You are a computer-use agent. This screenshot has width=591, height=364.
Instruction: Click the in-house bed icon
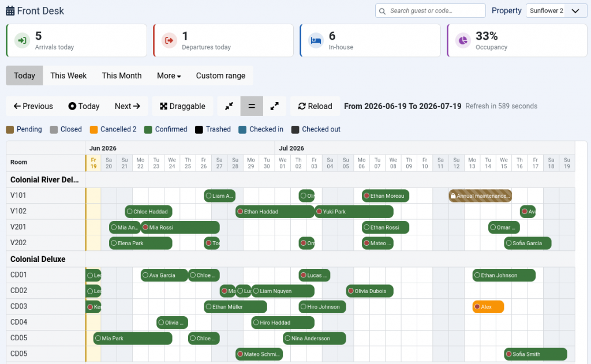316,40
